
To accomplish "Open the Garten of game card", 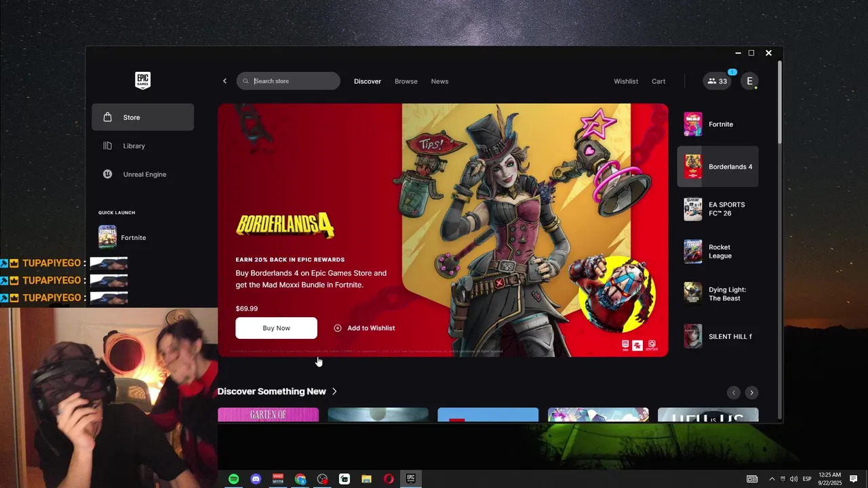I will click(268, 414).
